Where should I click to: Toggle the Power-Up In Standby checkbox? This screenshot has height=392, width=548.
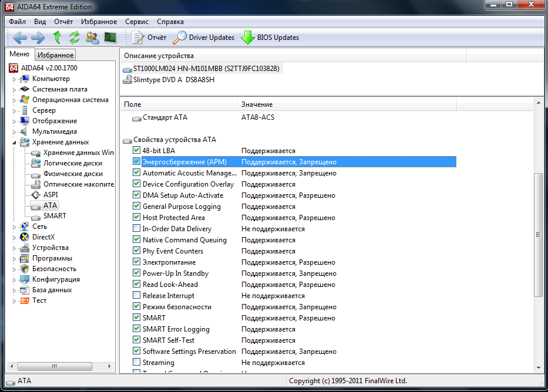tap(136, 273)
